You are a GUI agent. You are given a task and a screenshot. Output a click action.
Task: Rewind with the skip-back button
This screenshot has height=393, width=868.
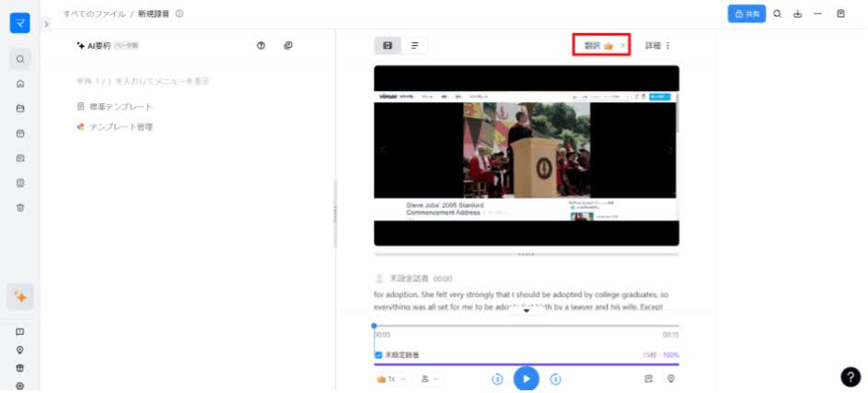(x=497, y=379)
